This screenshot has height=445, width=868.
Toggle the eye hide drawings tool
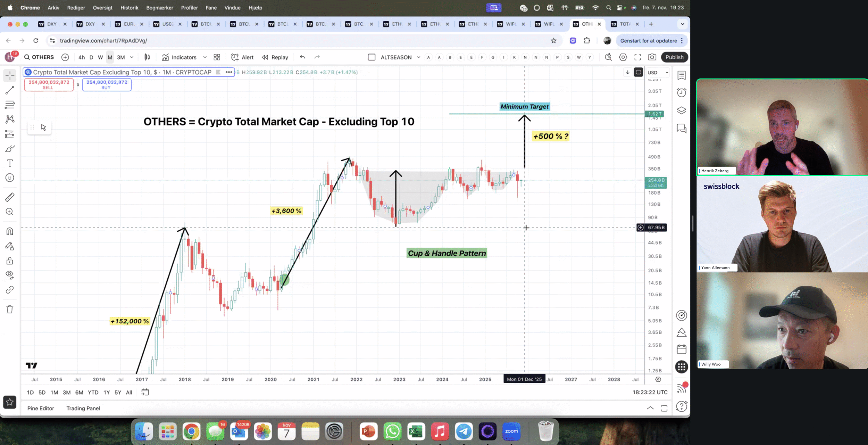(10, 275)
